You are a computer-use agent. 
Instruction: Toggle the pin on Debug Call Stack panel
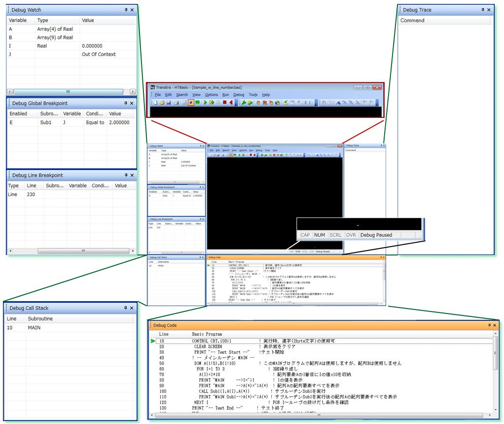coord(126,308)
